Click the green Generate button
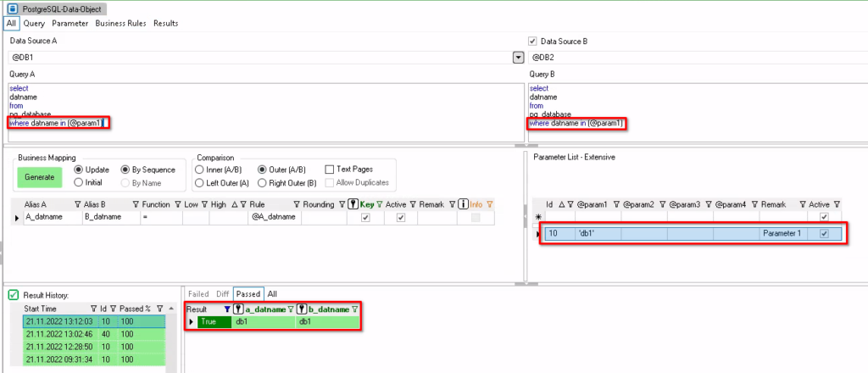 pyautogui.click(x=39, y=176)
